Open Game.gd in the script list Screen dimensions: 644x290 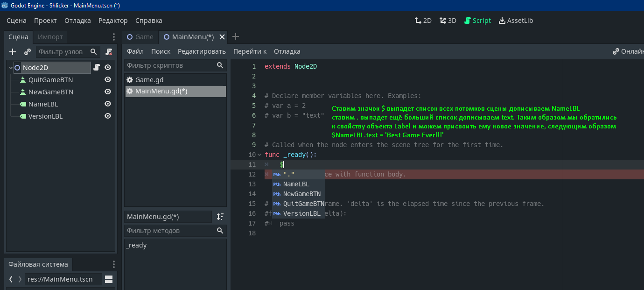175,80
